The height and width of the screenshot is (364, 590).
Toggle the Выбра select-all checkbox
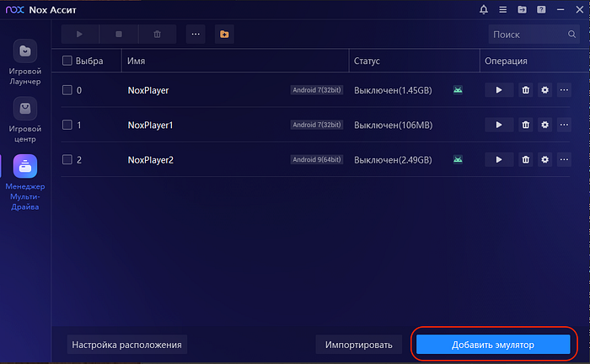point(67,61)
